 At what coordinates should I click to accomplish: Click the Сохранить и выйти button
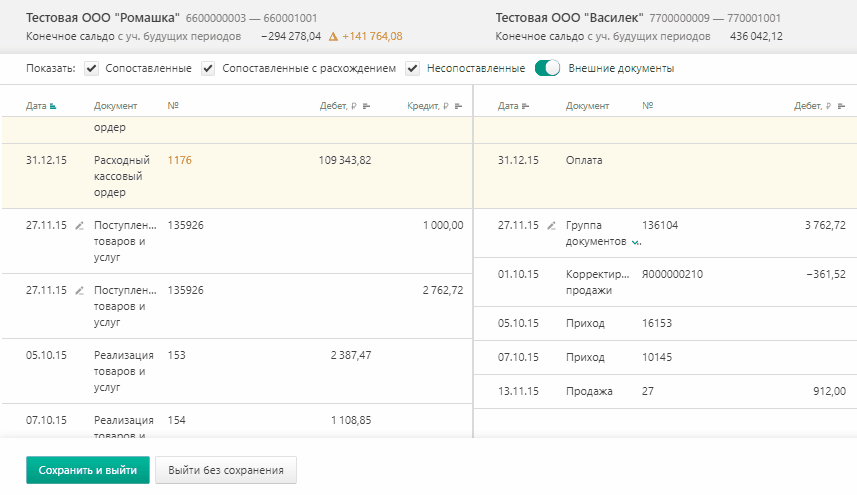[x=88, y=470]
